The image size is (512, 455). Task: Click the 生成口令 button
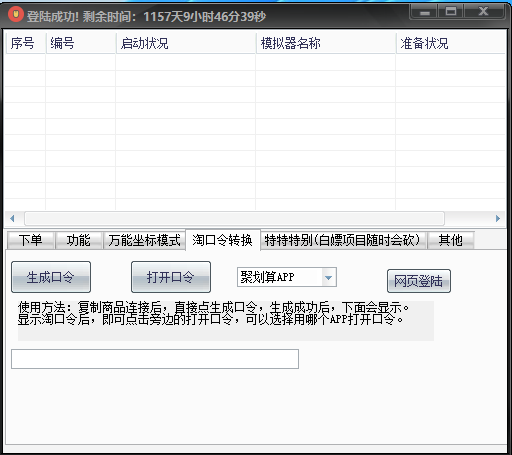pos(51,277)
